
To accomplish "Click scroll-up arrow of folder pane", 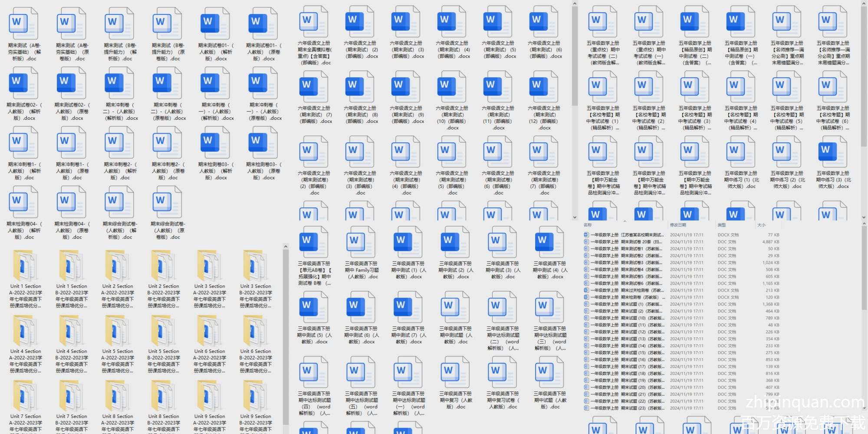I will [286, 247].
